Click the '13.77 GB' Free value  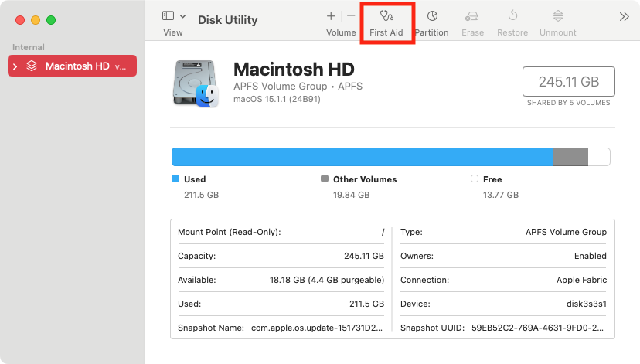point(501,195)
